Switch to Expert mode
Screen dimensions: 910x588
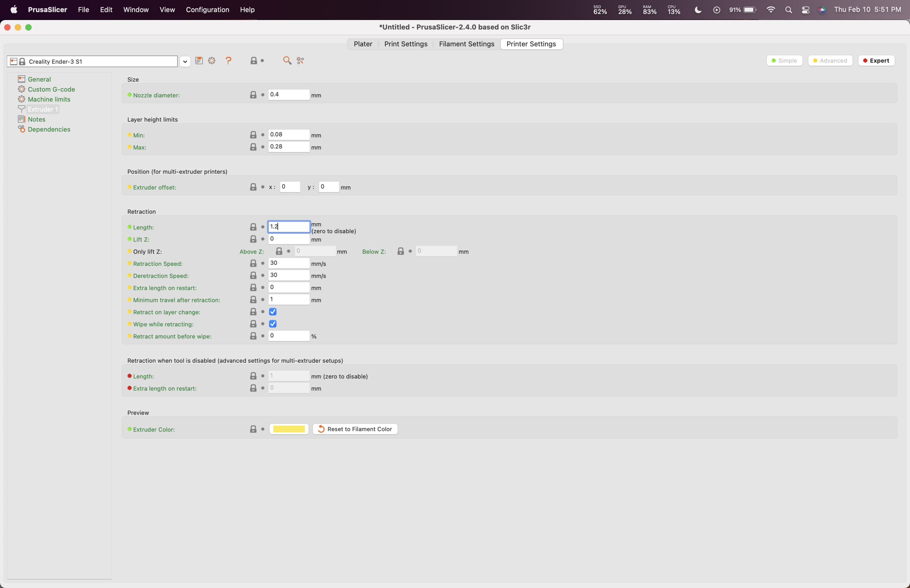point(877,61)
